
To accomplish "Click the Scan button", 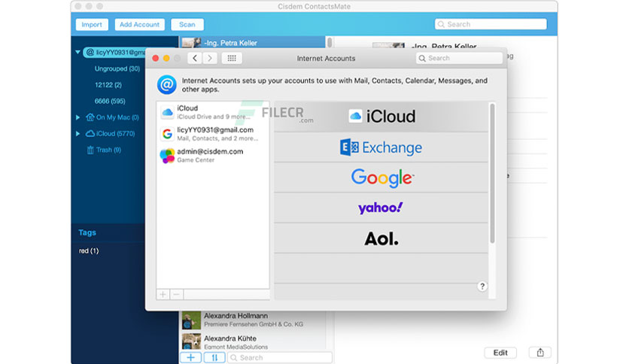I will point(187,25).
